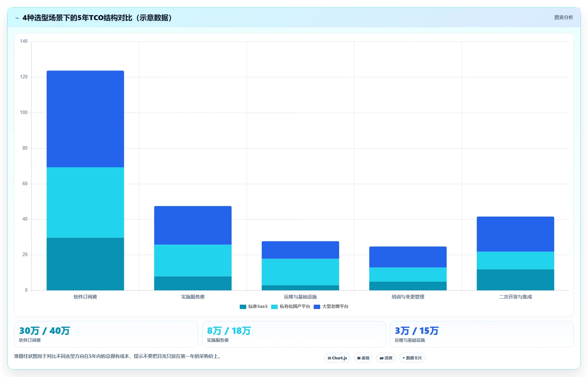This screenshot has height=377, width=588.
Task: Click the 40 tick on the y-axis
Action: coord(25,219)
